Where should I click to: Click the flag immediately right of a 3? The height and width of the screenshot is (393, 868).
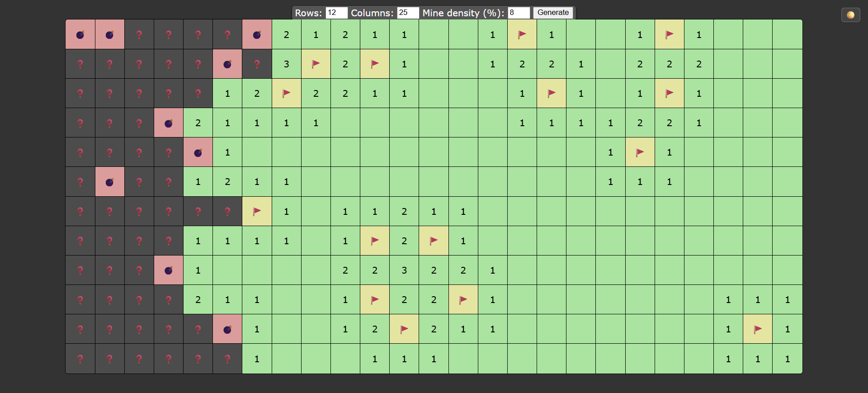316,64
